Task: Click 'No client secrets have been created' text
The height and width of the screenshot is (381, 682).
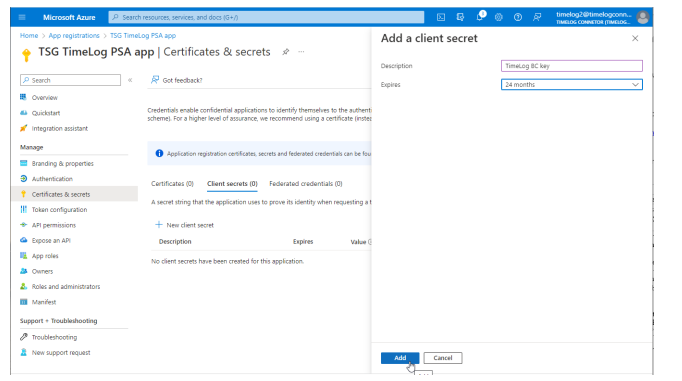Action: point(227,261)
